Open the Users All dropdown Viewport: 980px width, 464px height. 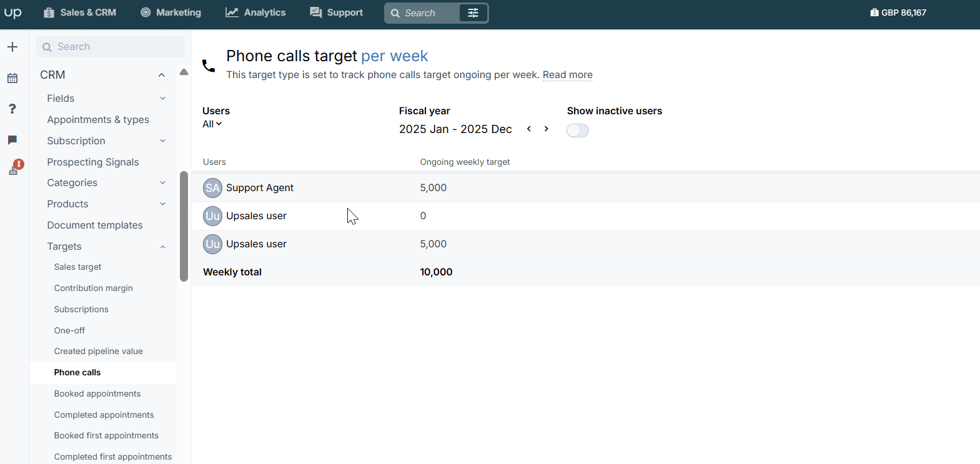[x=212, y=124]
